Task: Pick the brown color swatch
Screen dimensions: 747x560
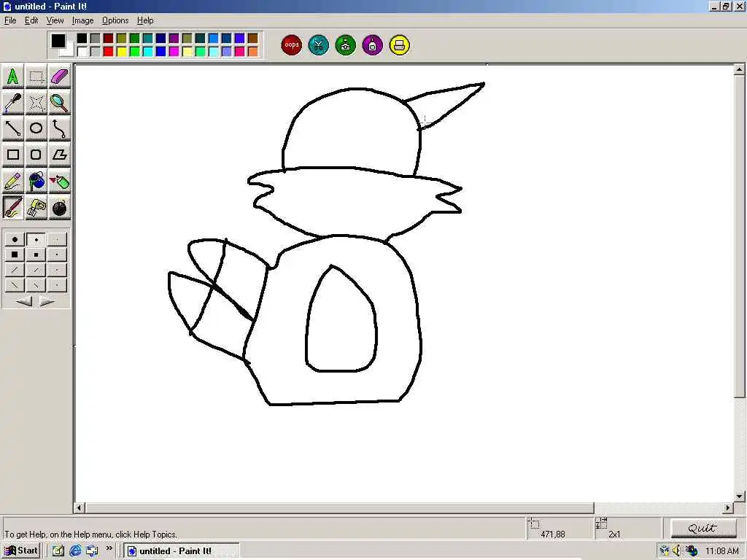Action: (x=253, y=39)
